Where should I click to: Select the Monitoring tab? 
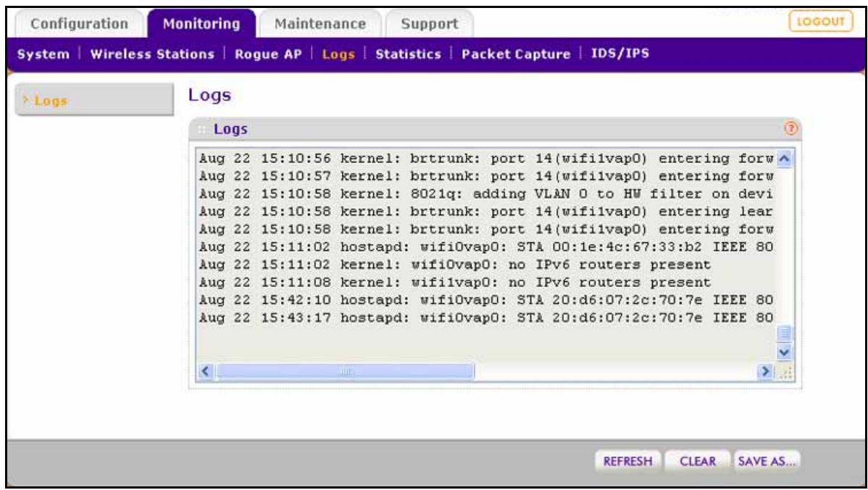201,24
